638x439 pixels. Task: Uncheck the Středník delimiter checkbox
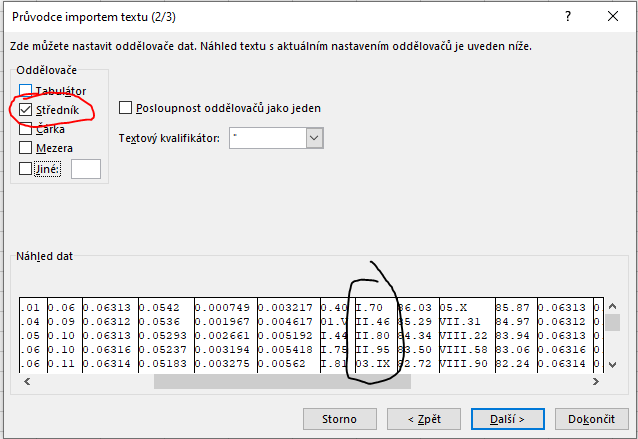click(25, 109)
